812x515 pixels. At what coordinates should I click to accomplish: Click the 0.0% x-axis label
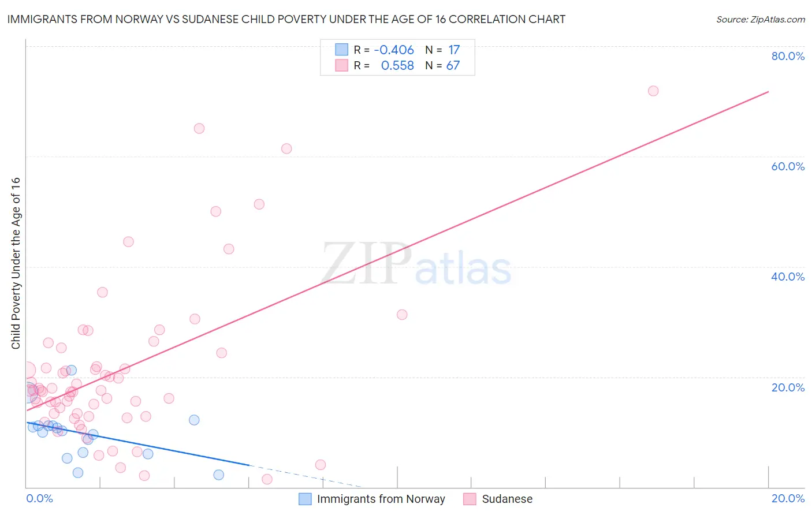[39, 498]
